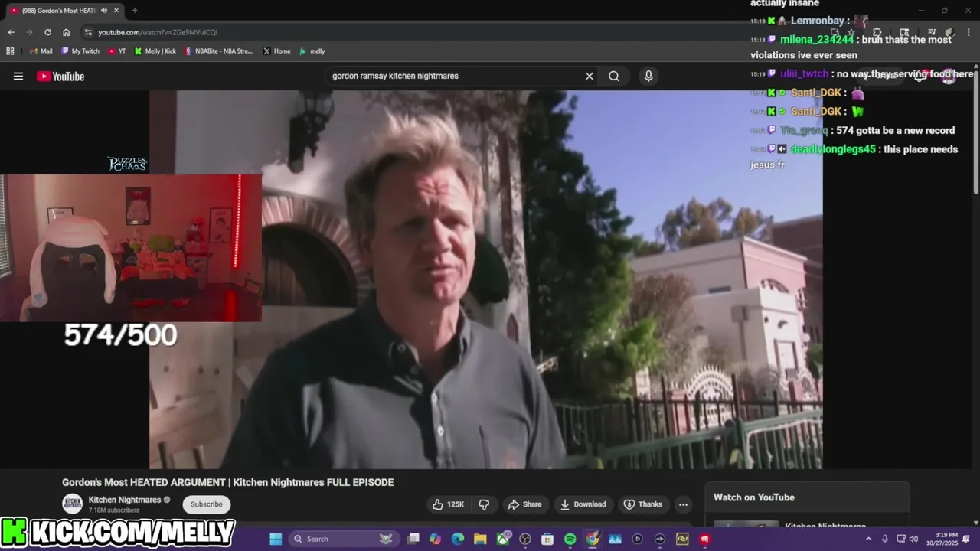Mute the Gordon's Most HEATED tab audio
Viewport: 980px width, 551px height.
(x=103, y=11)
